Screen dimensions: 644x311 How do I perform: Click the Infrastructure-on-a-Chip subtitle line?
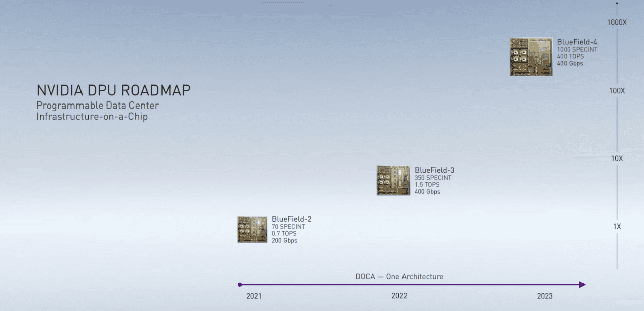[92, 117]
